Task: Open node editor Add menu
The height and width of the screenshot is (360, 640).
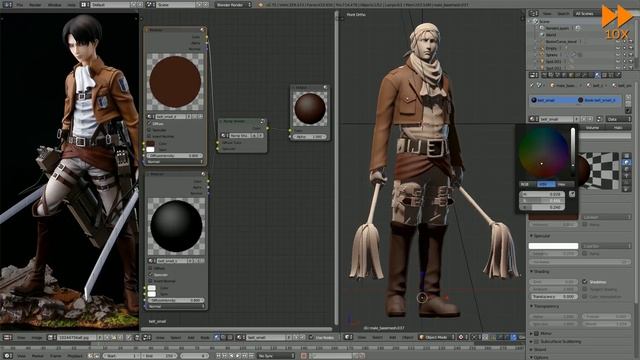Action: pyautogui.click(x=191, y=338)
